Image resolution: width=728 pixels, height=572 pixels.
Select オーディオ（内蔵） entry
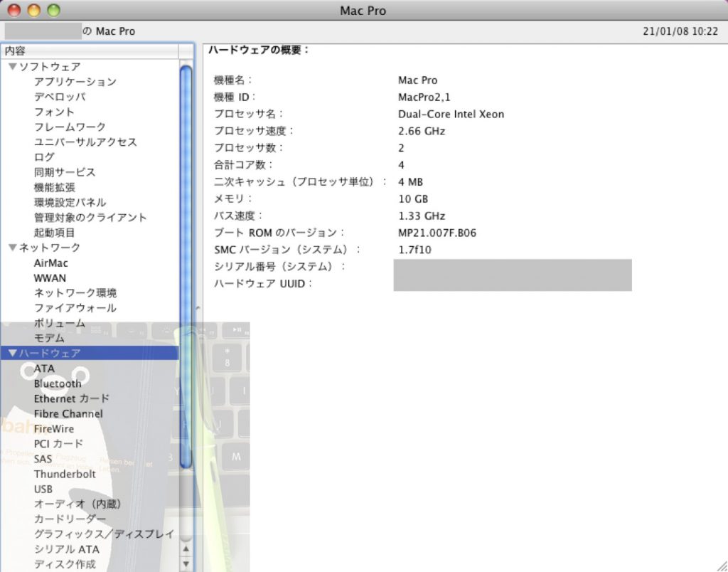click(x=77, y=504)
